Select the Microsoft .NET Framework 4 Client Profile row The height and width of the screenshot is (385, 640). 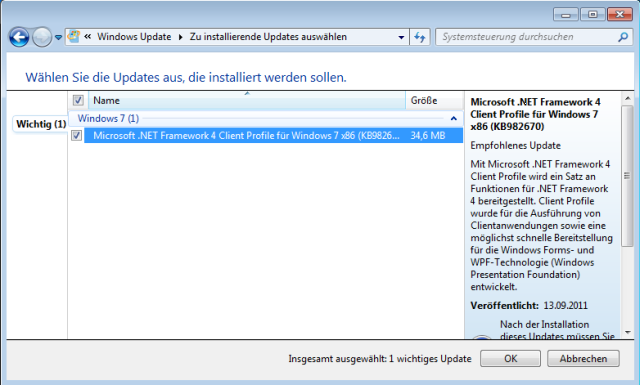tap(273, 136)
